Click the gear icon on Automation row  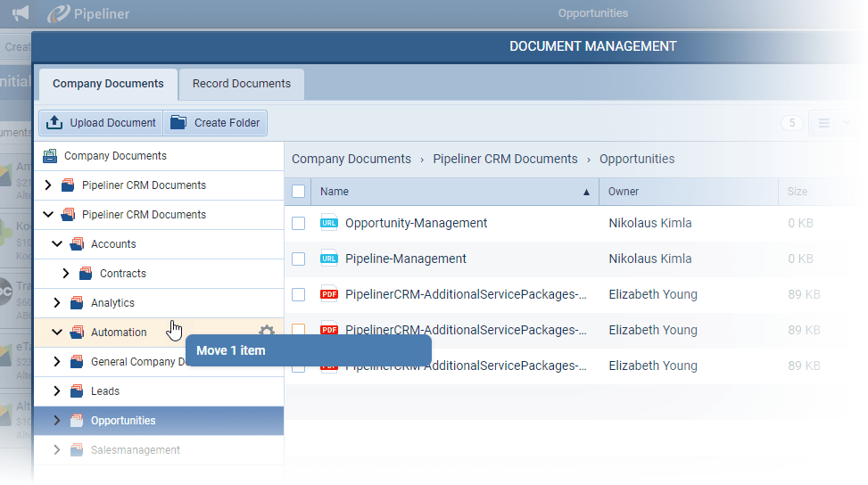[266, 332]
